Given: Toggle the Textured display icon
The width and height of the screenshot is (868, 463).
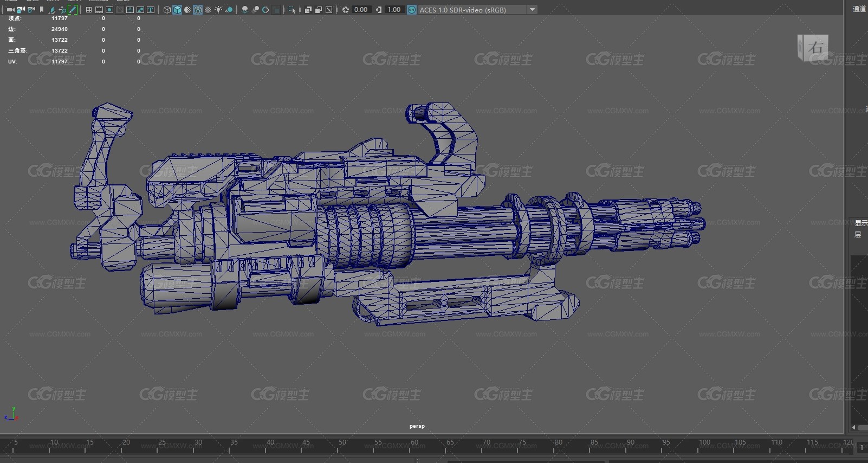Looking at the screenshot, I should click(208, 10).
